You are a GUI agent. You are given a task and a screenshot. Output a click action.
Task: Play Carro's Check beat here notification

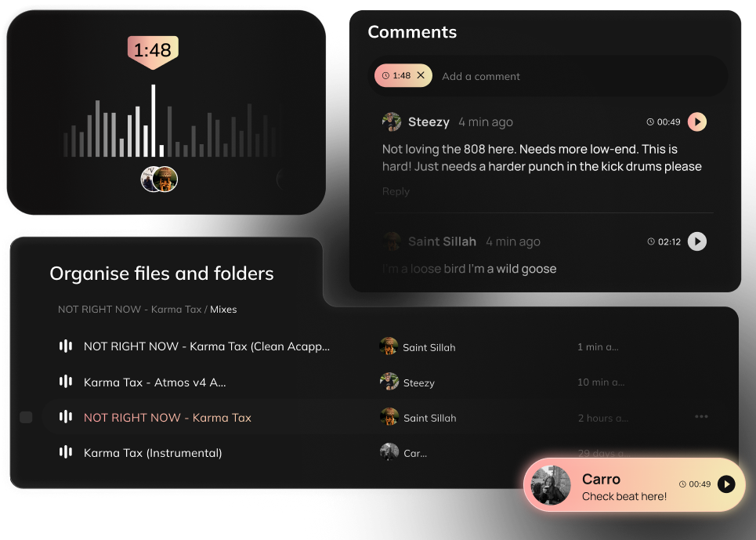(x=726, y=484)
